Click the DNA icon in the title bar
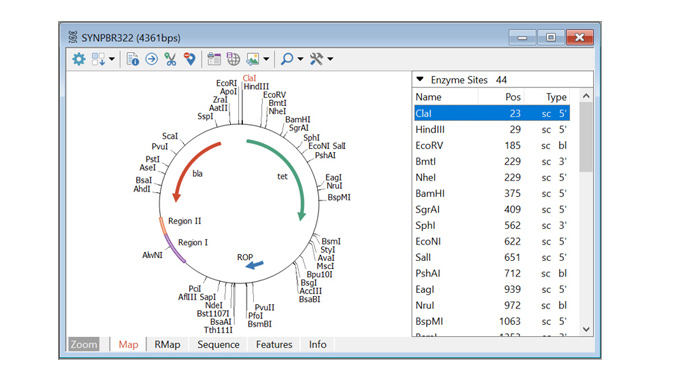 pyautogui.click(x=73, y=37)
